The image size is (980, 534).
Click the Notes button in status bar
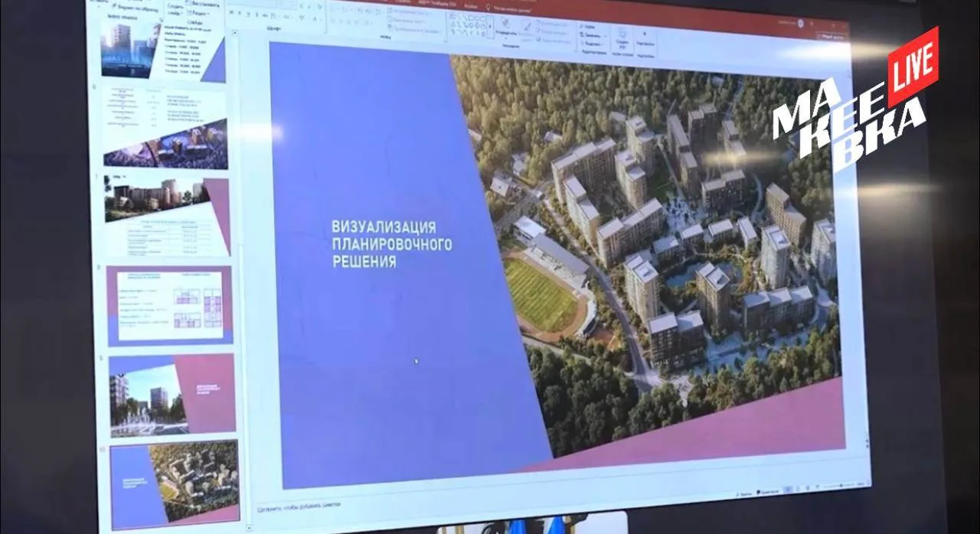click(744, 494)
